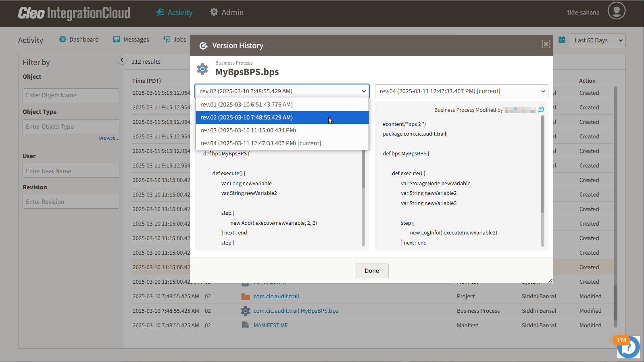The height and width of the screenshot is (362, 644).
Task: Close the Version History dialog
Action: (546, 44)
